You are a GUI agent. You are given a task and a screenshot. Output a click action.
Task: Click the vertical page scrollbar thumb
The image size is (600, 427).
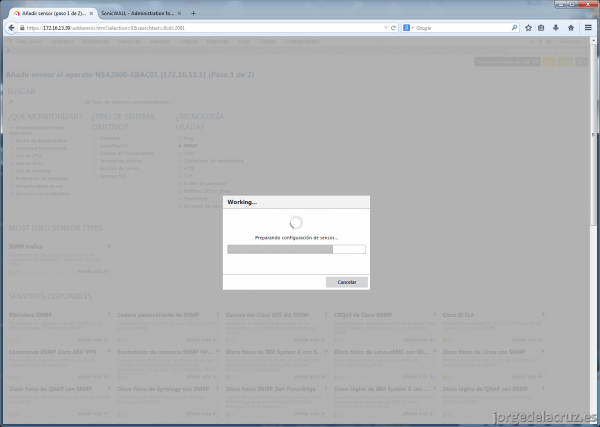click(x=593, y=135)
